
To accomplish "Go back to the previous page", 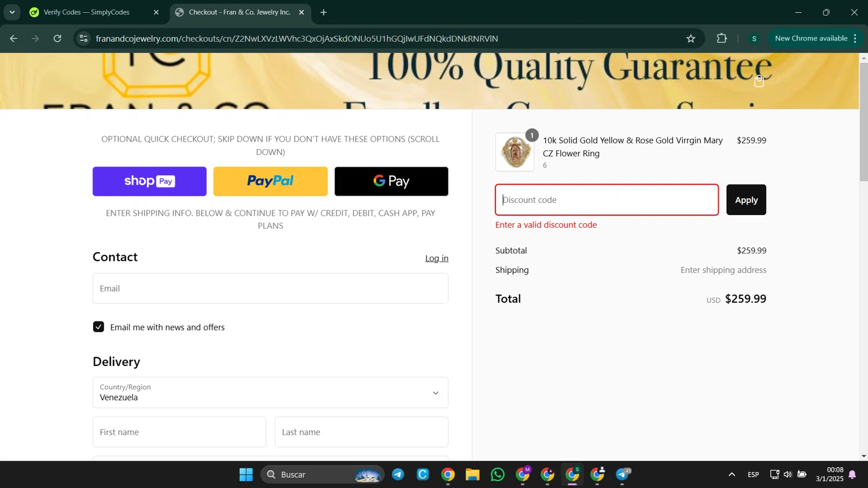I will [13, 38].
